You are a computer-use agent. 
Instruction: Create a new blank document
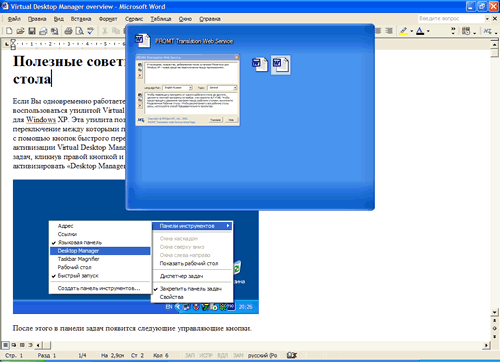coord(9,31)
